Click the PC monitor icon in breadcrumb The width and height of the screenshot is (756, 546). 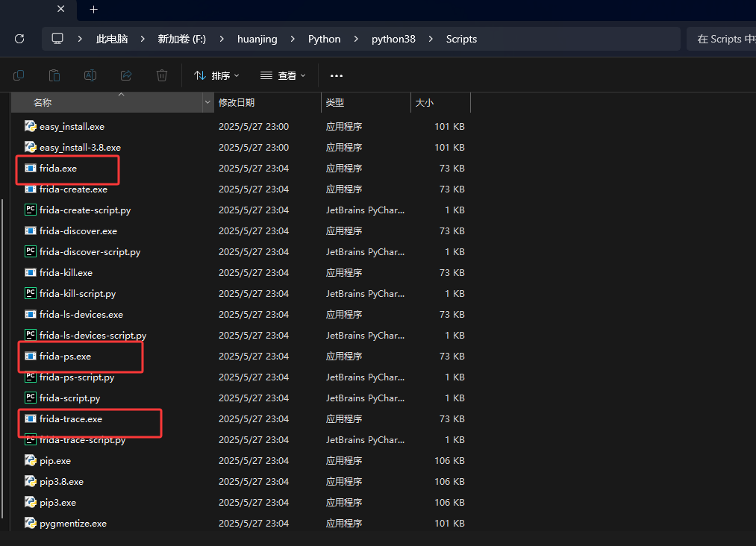click(57, 39)
